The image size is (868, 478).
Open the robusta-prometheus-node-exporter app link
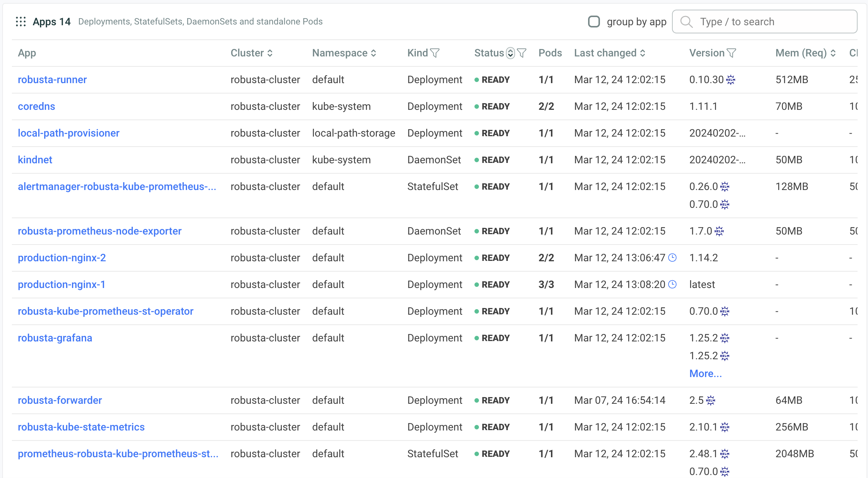99,231
